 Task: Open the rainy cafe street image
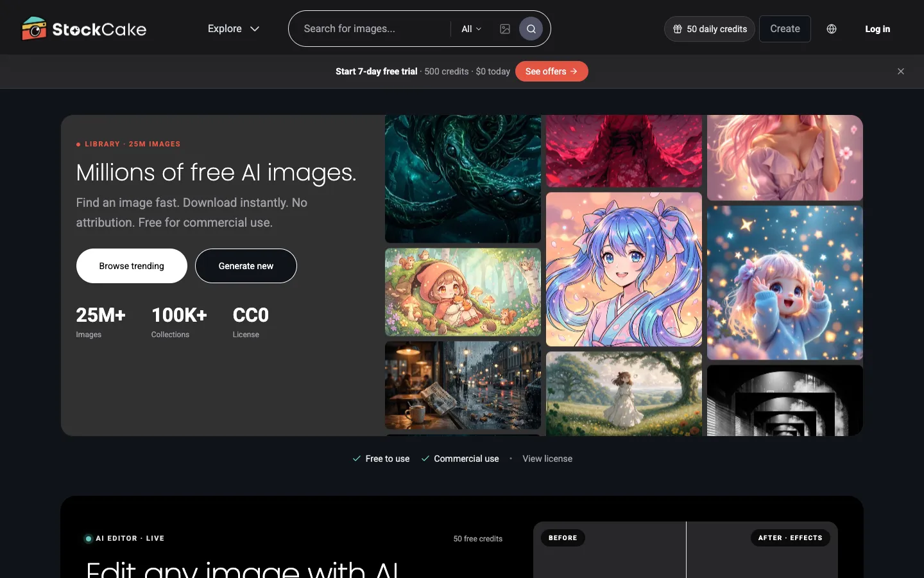[463, 385]
